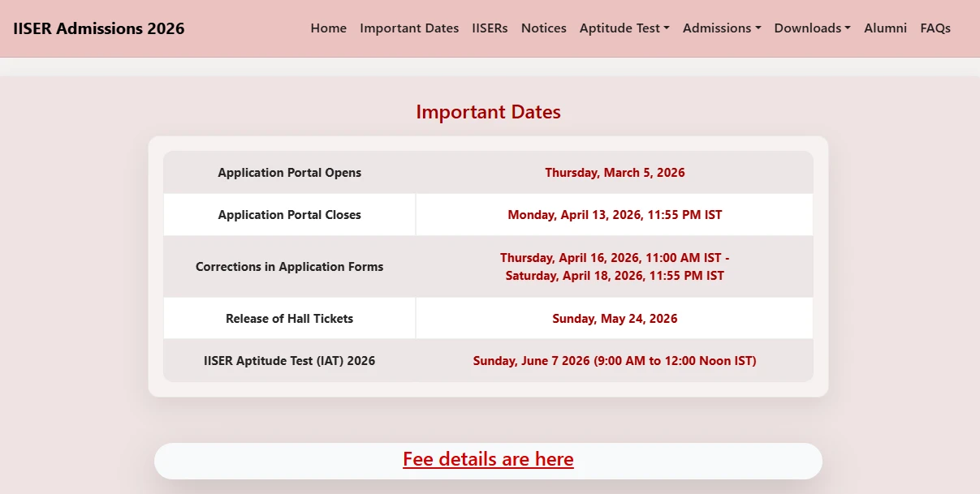980x494 pixels.
Task: Click the Important Dates page heading
Action: [488, 112]
